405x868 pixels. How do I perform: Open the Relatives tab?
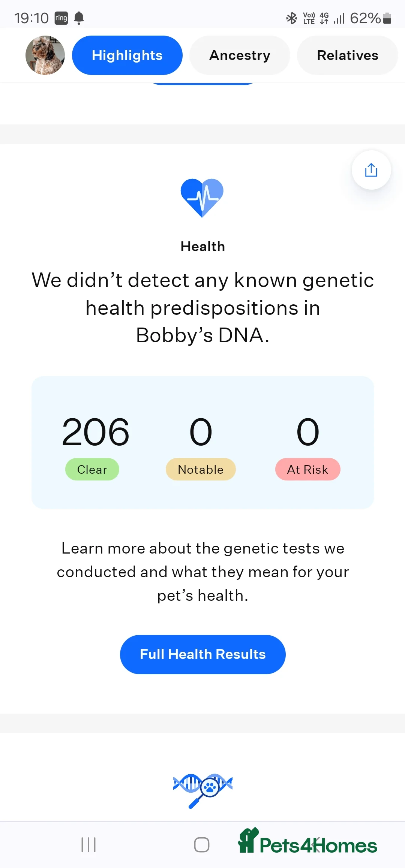coord(347,55)
